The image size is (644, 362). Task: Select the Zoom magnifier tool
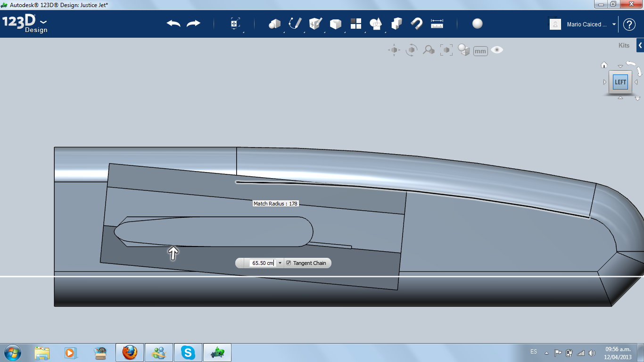point(429,50)
